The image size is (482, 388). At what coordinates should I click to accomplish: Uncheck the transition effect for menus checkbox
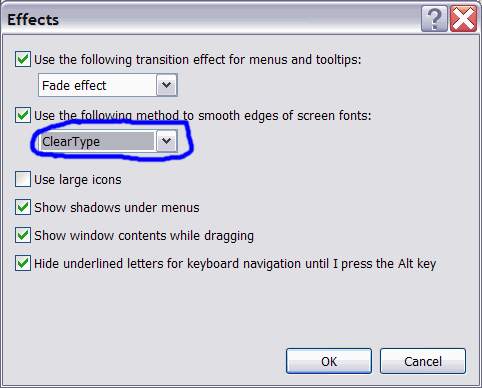click(x=23, y=59)
